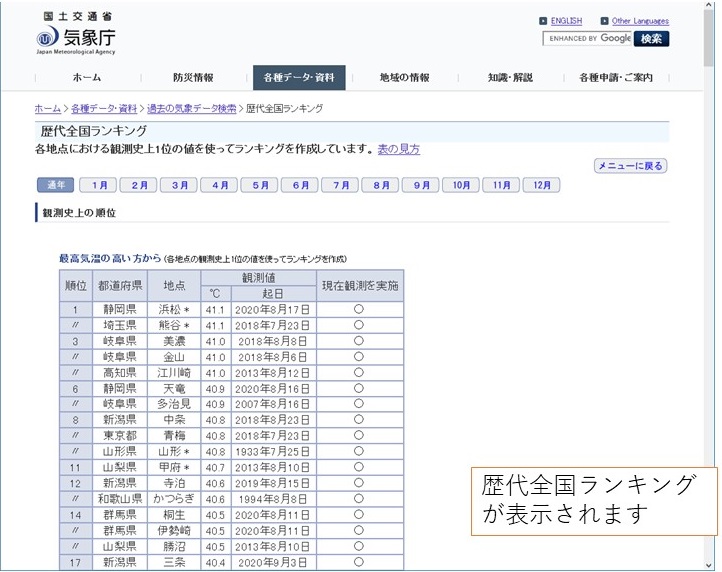This screenshot has width=722, height=572.
Task: Select the 9月 tab
Action: click(x=421, y=185)
